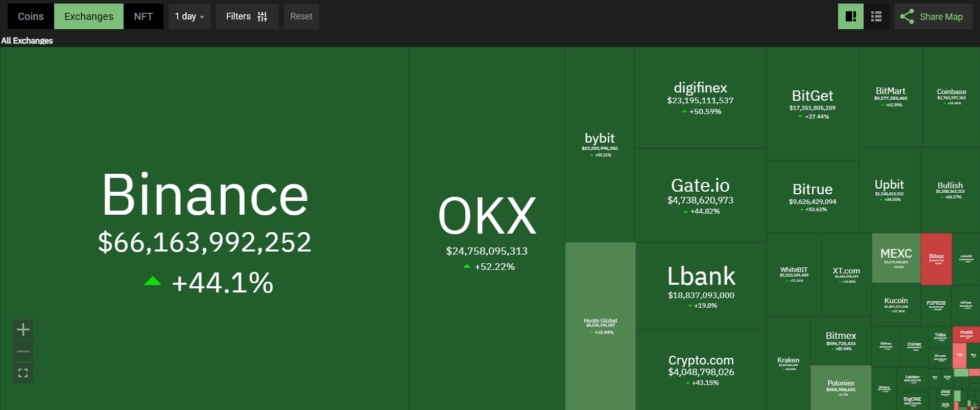Select the Upbit tile
Image resolution: width=980 pixels, height=410 pixels.
[x=889, y=190]
